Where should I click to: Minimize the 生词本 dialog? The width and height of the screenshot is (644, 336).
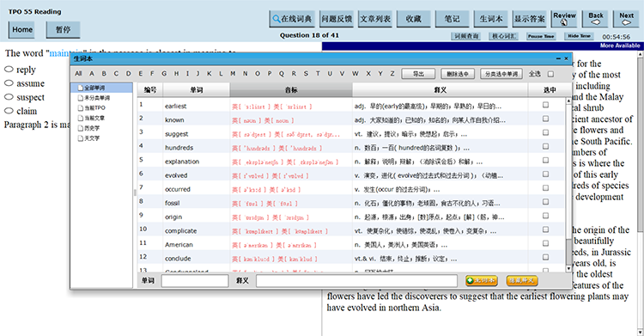558,58
